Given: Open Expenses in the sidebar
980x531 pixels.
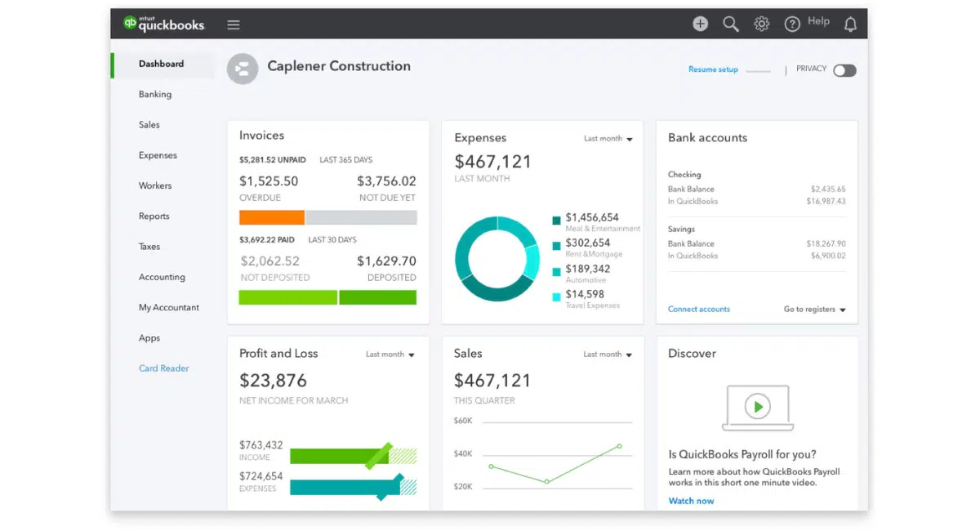Looking at the screenshot, I should click(x=158, y=155).
